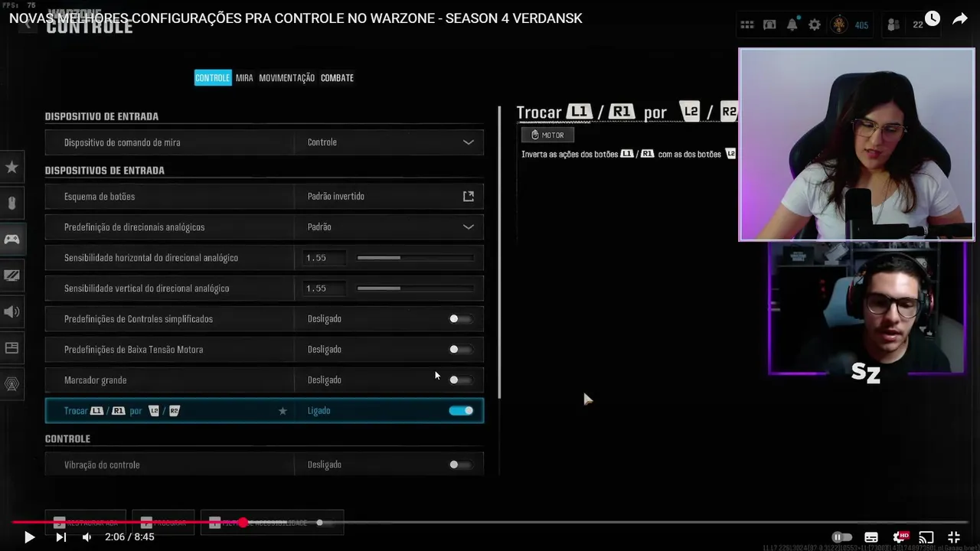Toggle video subtitles

pos(871,537)
